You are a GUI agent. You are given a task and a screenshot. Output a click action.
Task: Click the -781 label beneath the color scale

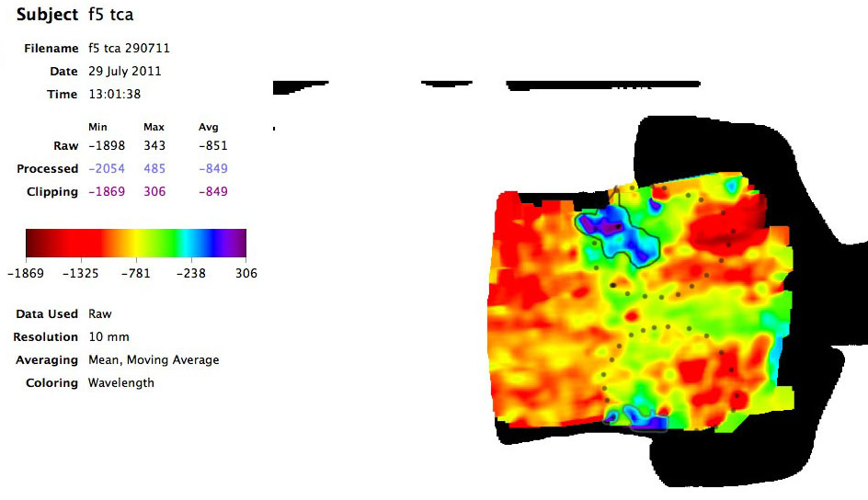point(135,273)
